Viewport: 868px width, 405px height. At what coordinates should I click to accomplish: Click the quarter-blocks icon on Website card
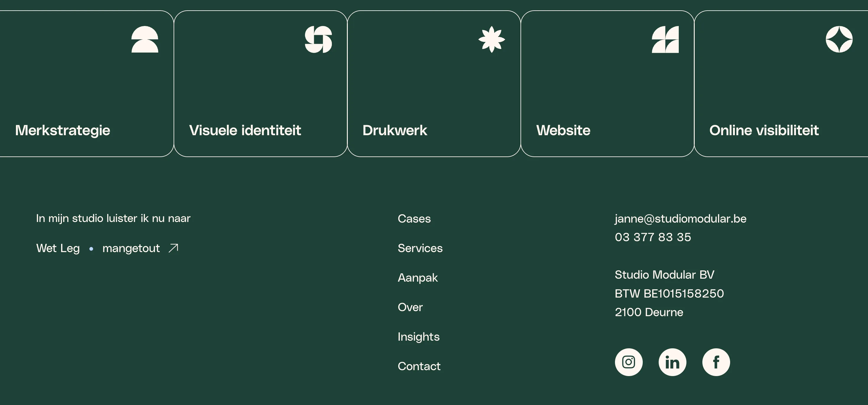pyautogui.click(x=665, y=40)
